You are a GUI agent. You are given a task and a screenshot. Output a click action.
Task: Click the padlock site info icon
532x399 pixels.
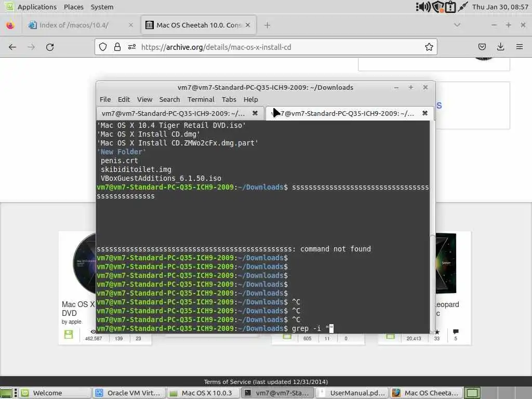[117, 47]
